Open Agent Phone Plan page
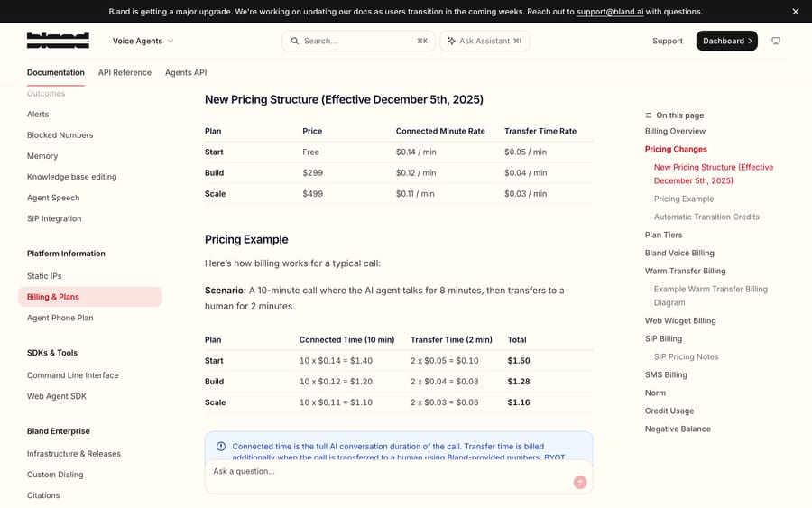Viewport: 812px width, 508px height. pyautogui.click(x=60, y=318)
